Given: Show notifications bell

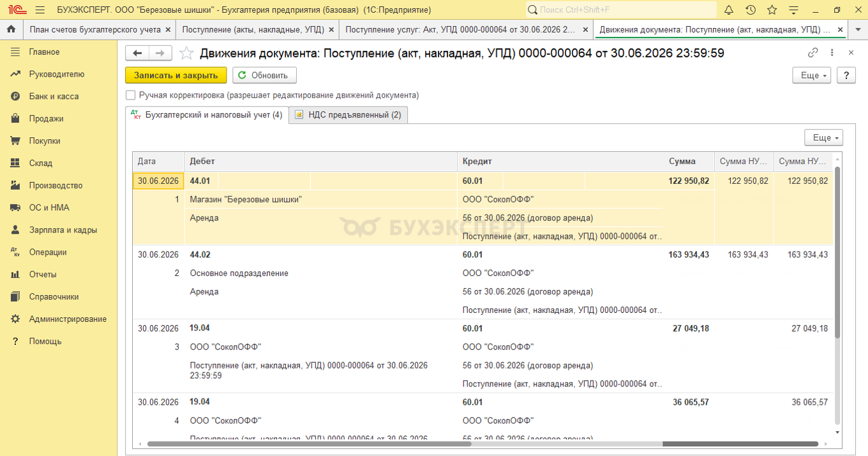Looking at the screenshot, I should (729, 10).
